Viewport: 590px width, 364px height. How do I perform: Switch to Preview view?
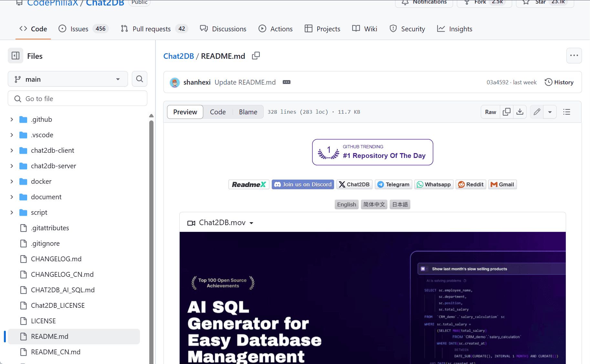tap(185, 112)
